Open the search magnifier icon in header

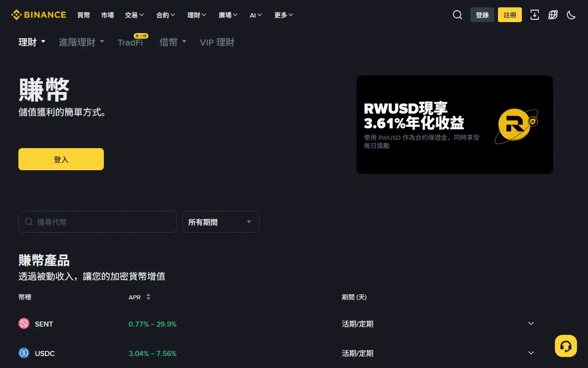tap(458, 15)
